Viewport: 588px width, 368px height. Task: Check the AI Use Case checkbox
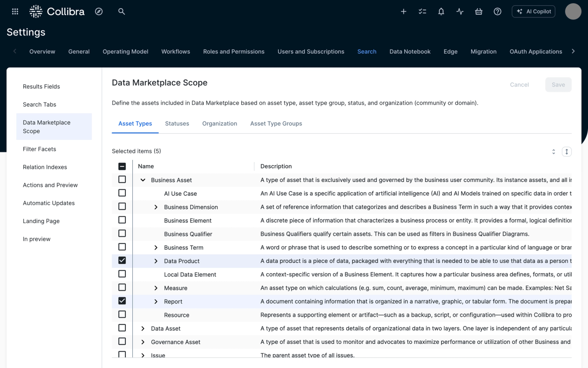click(x=122, y=193)
